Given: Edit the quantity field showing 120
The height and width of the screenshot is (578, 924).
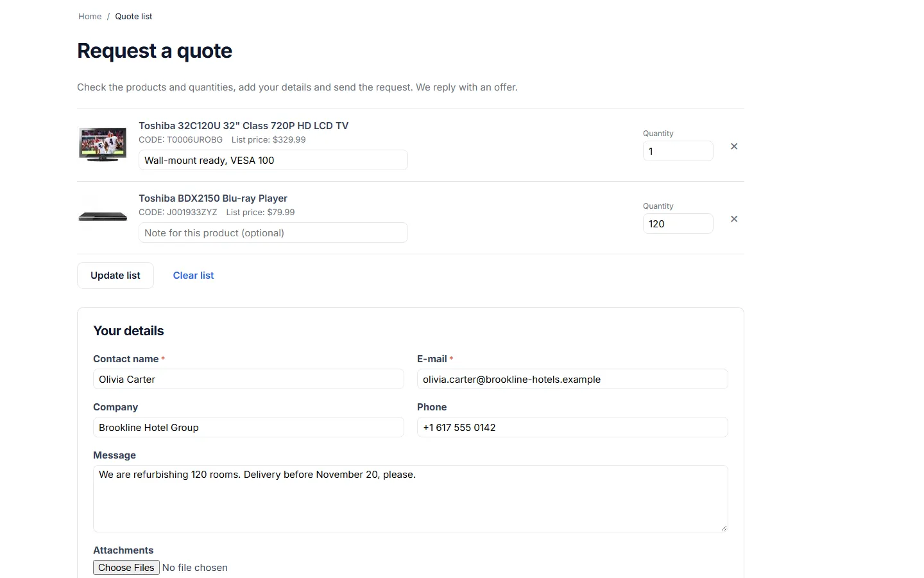Looking at the screenshot, I should click(678, 223).
